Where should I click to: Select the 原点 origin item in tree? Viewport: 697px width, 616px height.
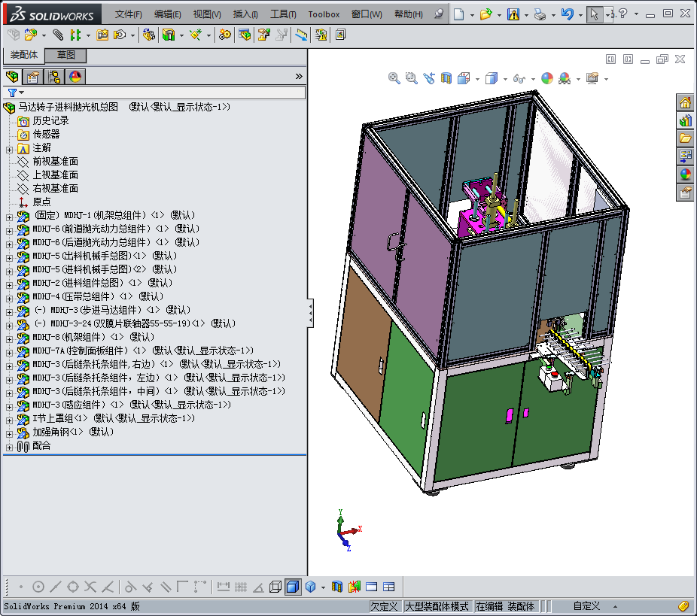pos(42,202)
